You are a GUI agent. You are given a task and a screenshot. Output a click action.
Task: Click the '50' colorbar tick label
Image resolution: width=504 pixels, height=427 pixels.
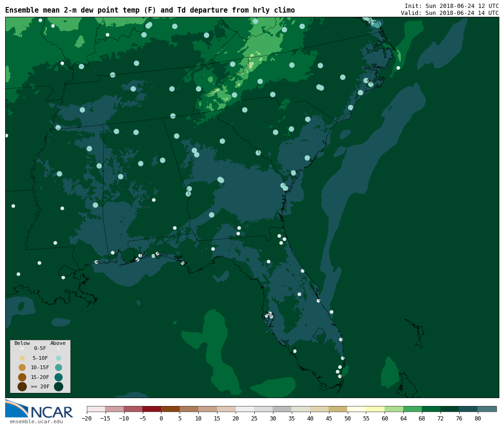point(348,418)
